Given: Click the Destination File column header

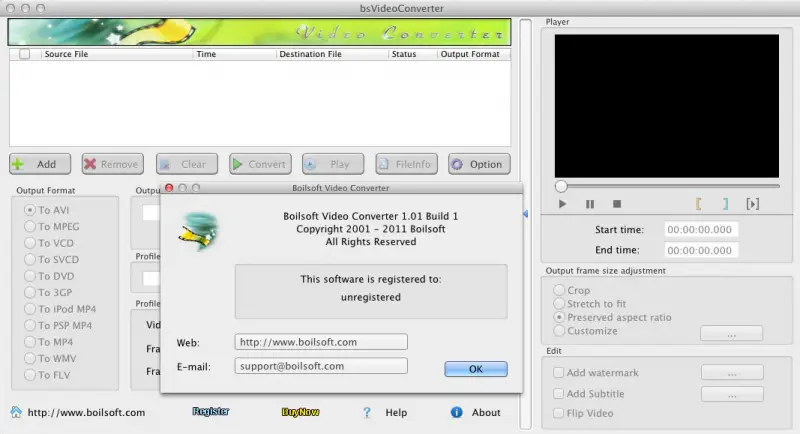Looking at the screenshot, I should tap(310, 54).
